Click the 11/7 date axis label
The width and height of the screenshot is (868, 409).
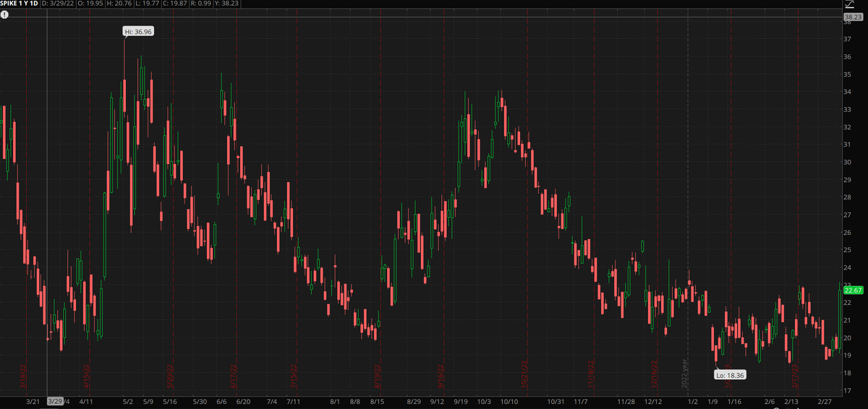tap(580, 401)
